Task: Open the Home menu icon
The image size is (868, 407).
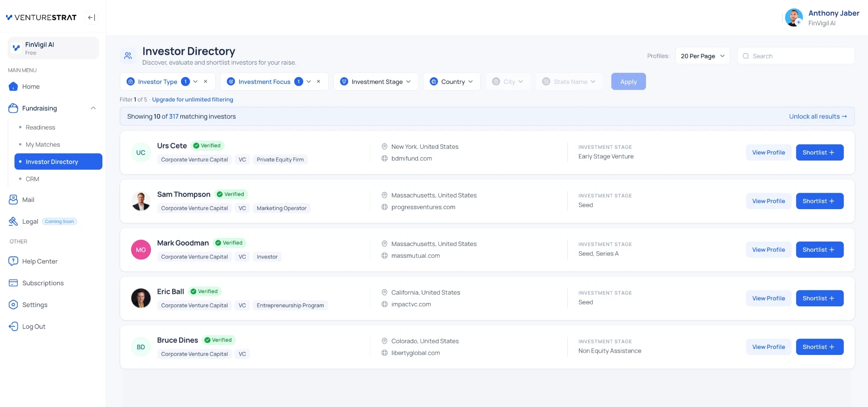Action: coord(13,86)
